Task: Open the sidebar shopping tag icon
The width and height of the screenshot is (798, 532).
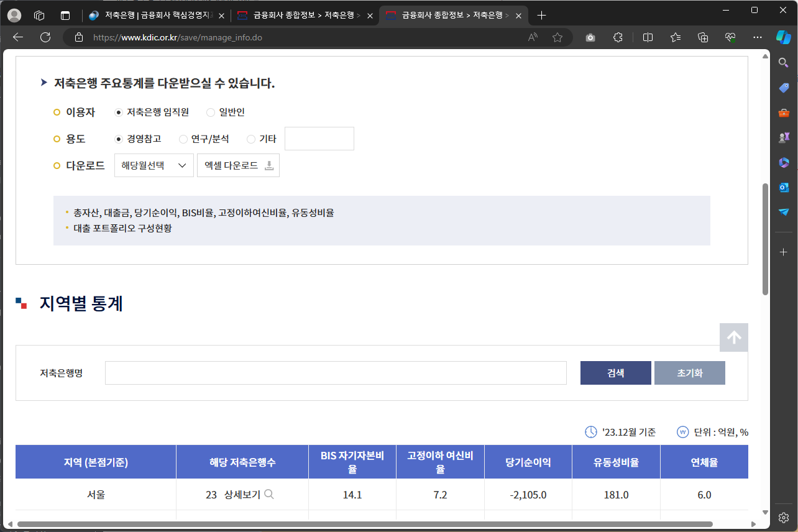Action: point(784,88)
